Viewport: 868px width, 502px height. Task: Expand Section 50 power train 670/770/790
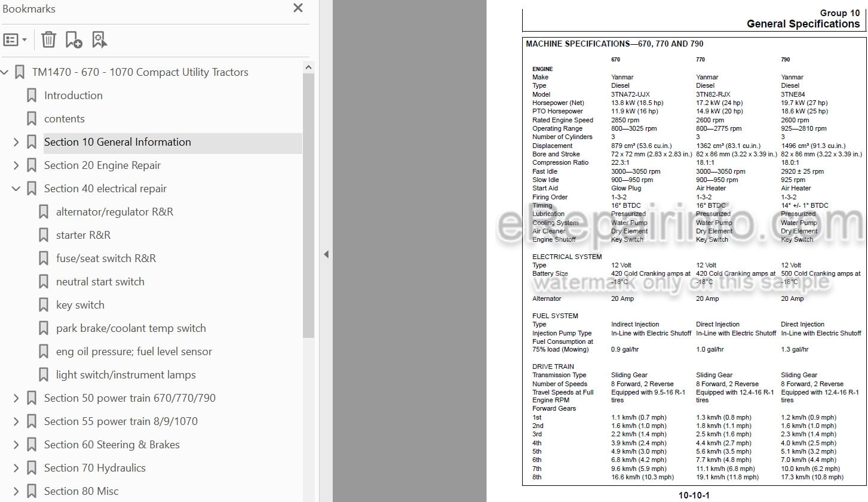point(16,398)
